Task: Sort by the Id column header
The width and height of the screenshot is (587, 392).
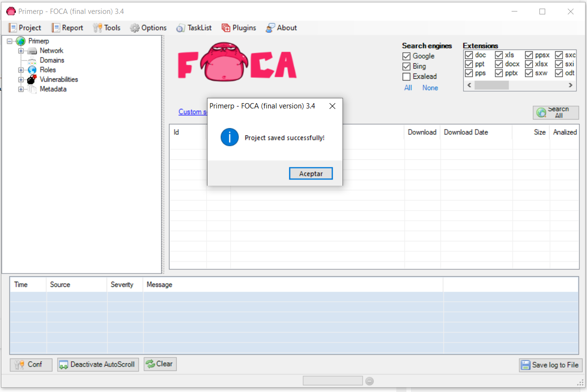Action: tap(188, 132)
